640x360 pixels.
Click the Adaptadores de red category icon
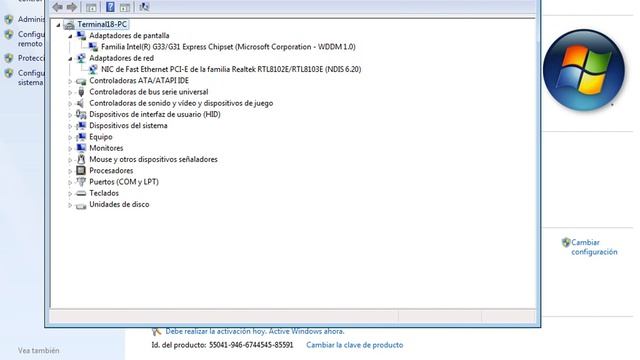pyautogui.click(x=81, y=58)
